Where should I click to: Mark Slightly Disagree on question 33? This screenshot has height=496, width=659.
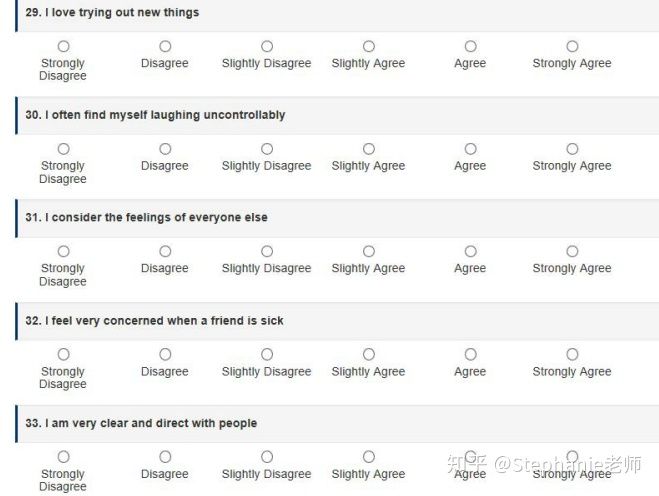(x=267, y=456)
